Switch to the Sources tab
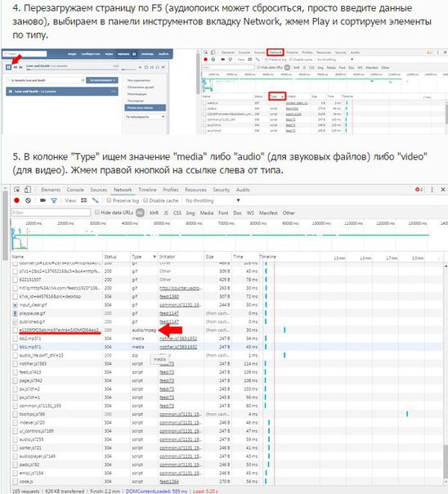The width and height of the screenshot is (448, 494). pyautogui.click(x=99, y=190)
